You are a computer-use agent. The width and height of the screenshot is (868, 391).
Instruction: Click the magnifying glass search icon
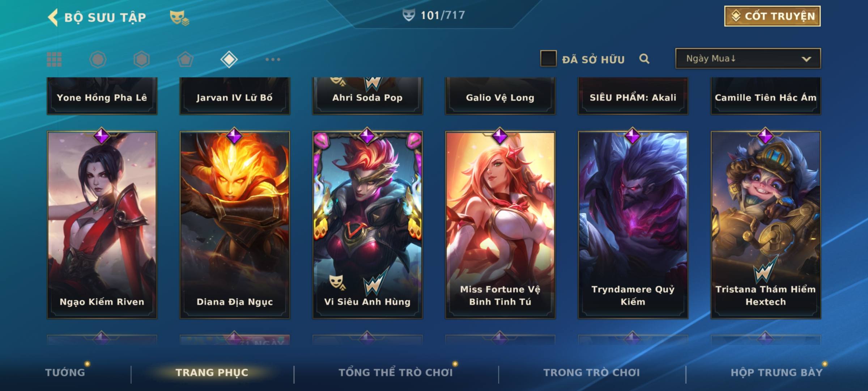pyautogui.click(x=644, y=59)
